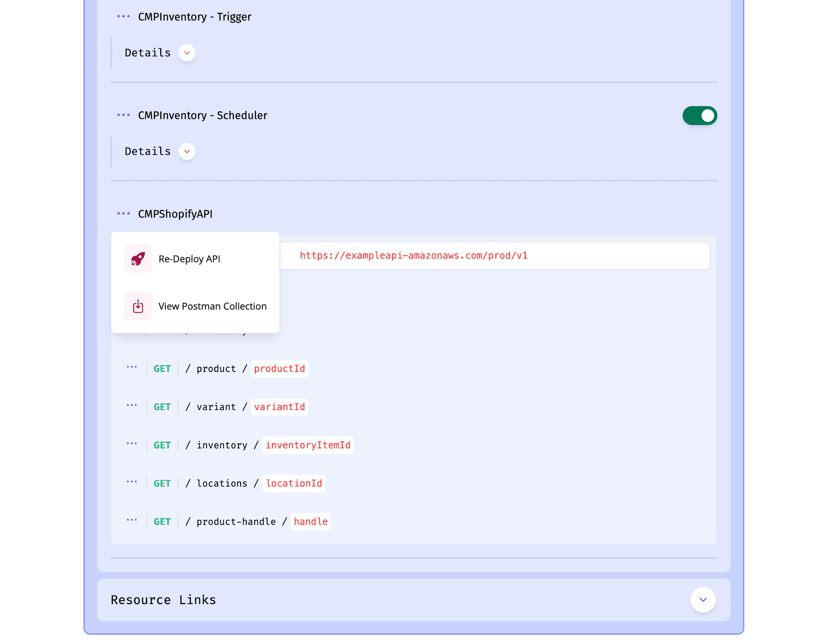
Task: Open options menu for CMPInventory - Trigger
Action: coord(123,16)
